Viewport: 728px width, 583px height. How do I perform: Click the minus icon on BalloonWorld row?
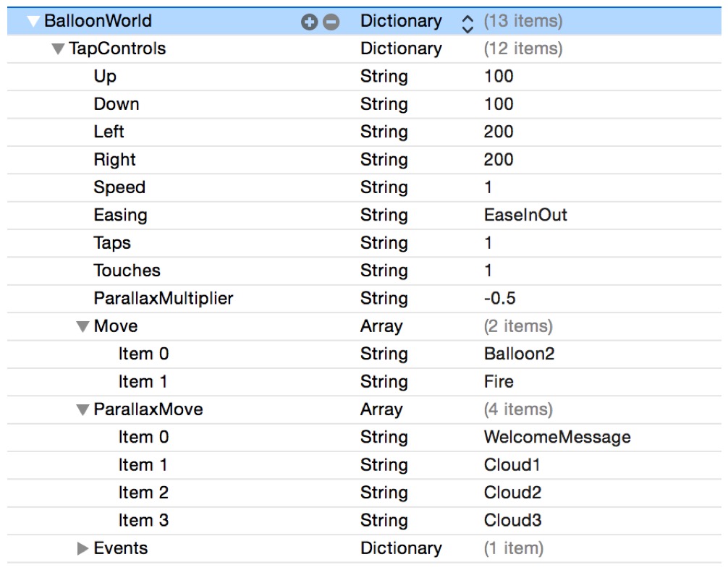pos(331,22)
